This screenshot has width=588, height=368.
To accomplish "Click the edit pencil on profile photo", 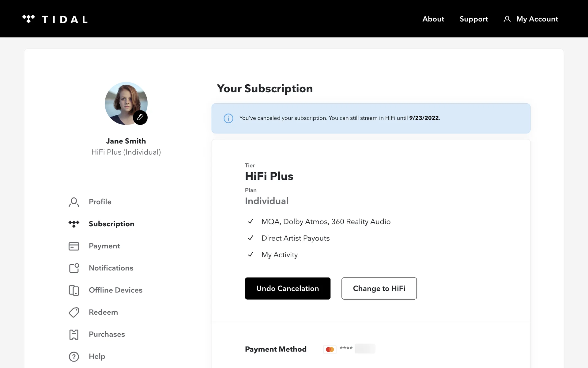I will tap(140, 117).
